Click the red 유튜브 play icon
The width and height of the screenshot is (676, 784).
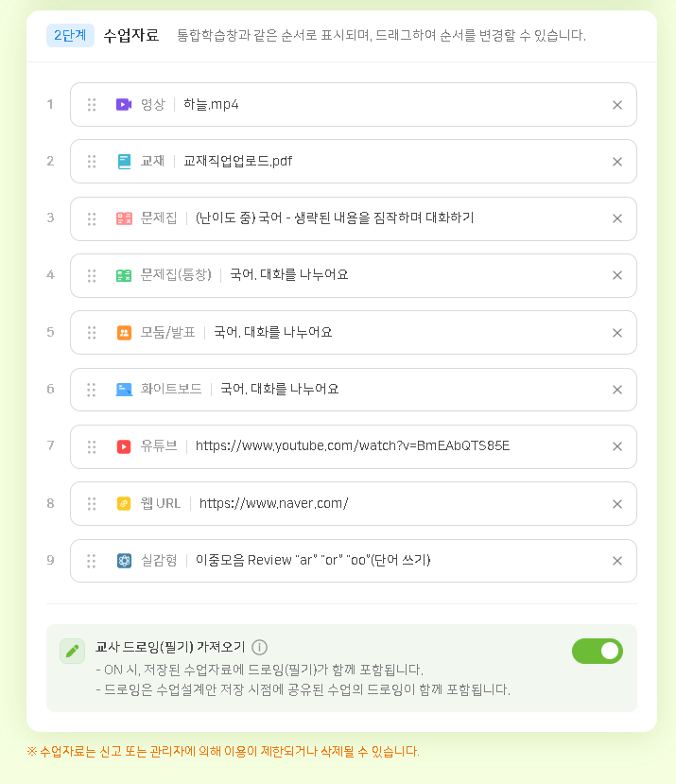tap(124, 446)
